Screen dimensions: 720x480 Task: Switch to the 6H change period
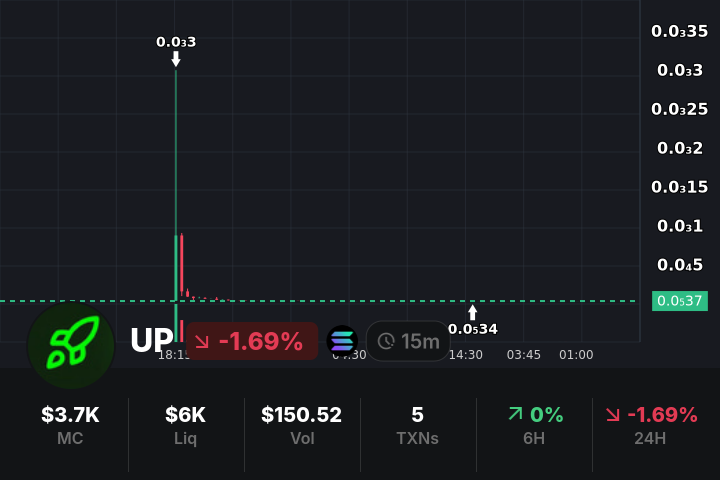pos(535,425)
